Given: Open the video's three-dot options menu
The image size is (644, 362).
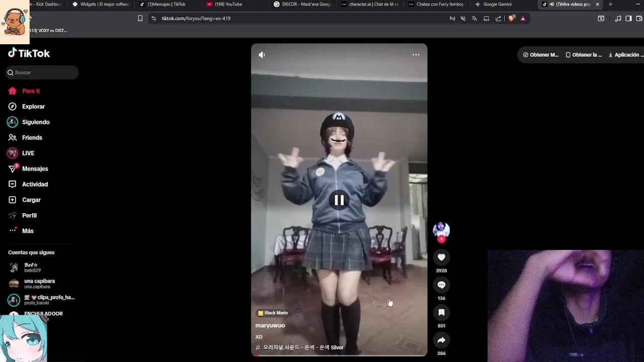Looking at the screenshot, I should (416, 55).
